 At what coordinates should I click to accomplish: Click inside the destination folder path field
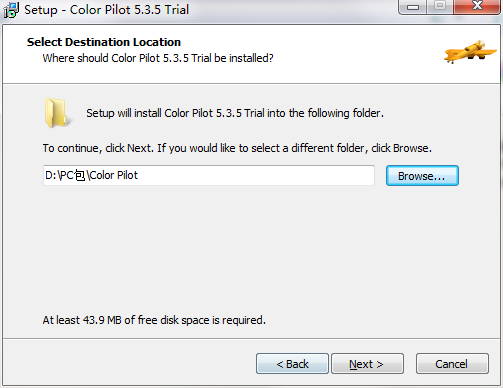[x=209, y=175]
